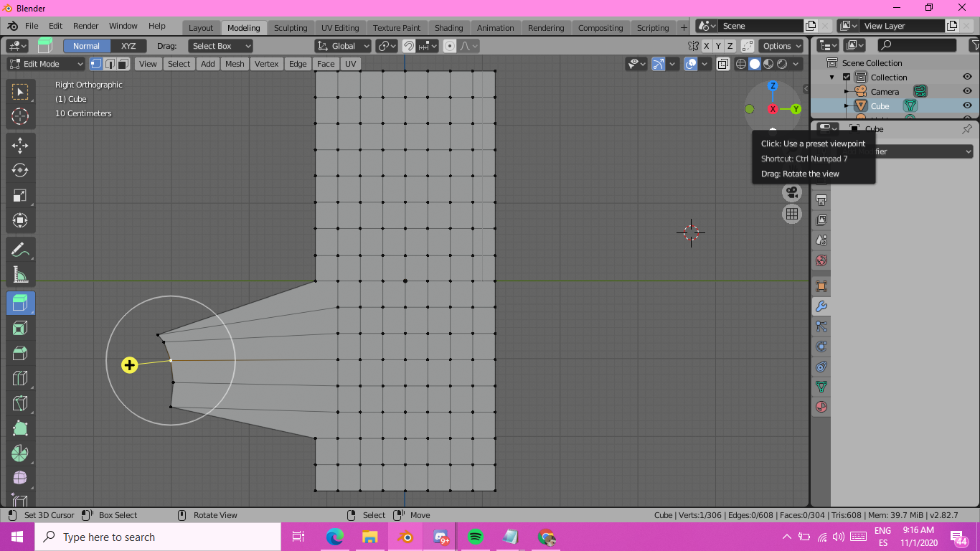Choose the Rotate tool
Viewport: 980px width, 551px height.
[x=20, y=170]
